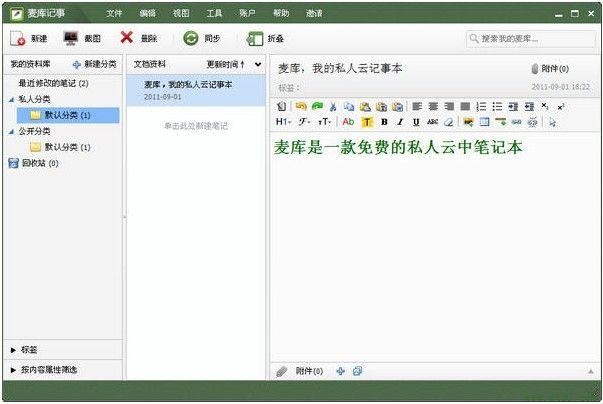Viewport: 603px width, 404px height.
Task: Click the 附件(0) button near title
Action: [x=550, y=69]
